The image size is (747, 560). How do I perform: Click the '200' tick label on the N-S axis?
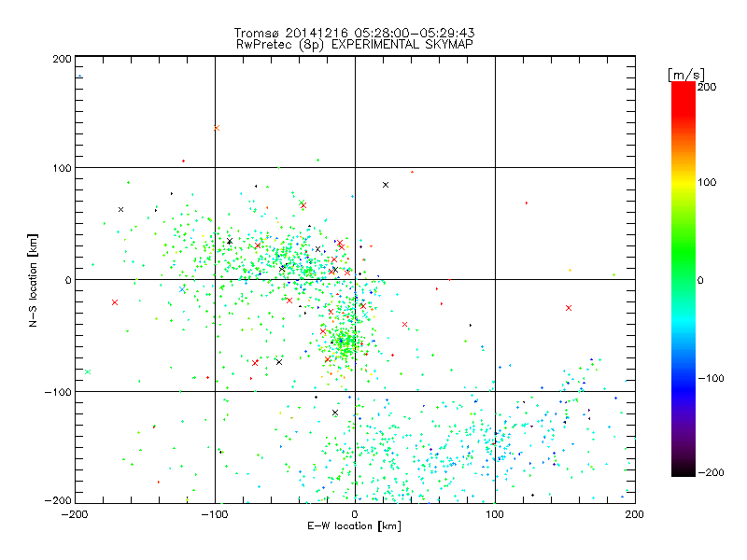coord(62,59)
